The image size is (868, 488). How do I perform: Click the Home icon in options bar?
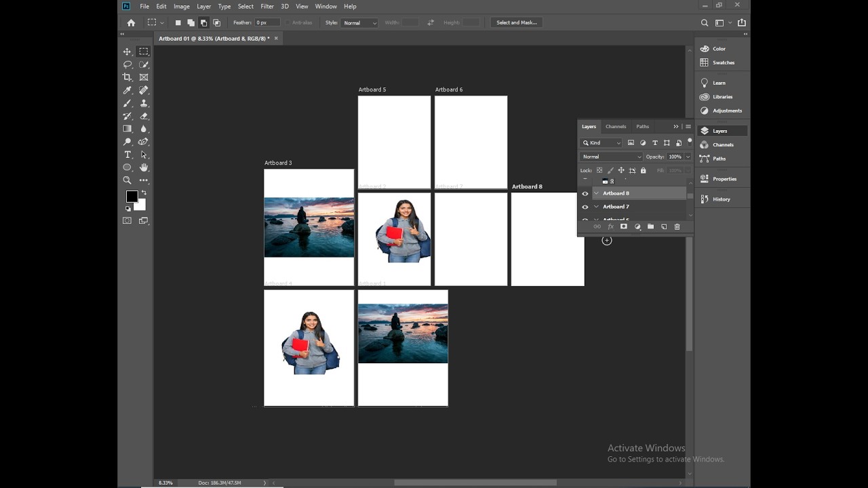(131, 22)
